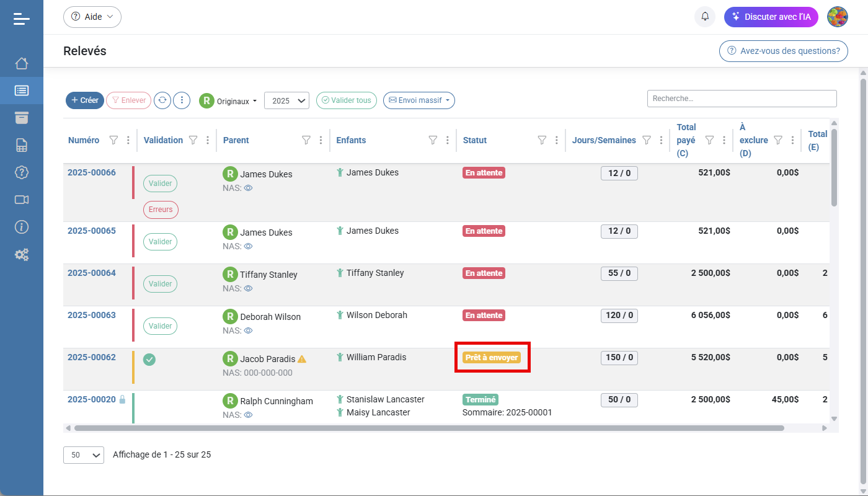Screen dimensions: 868x496
Task: Open the 2025 year dropdown
Action: coord(286,100)
